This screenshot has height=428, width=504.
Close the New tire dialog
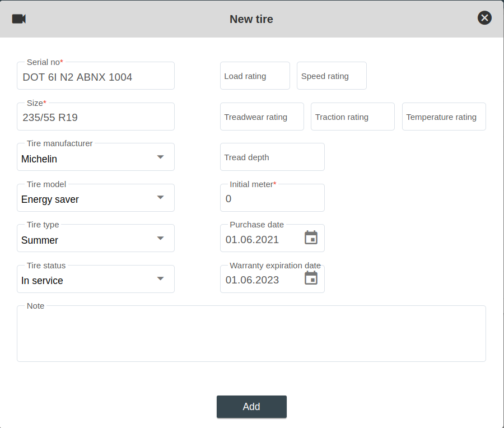[484, 18]
